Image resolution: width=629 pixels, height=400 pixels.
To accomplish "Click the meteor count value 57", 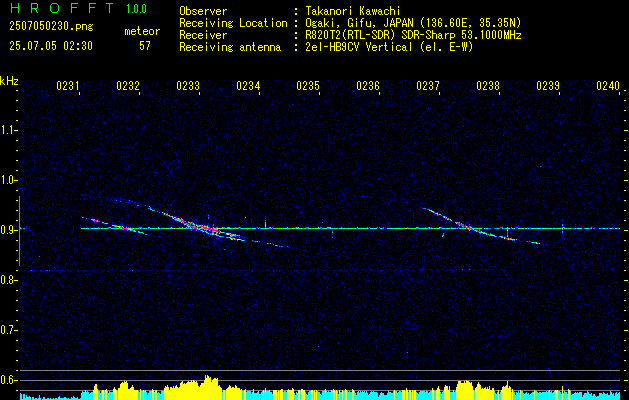I will pos(145,46).
